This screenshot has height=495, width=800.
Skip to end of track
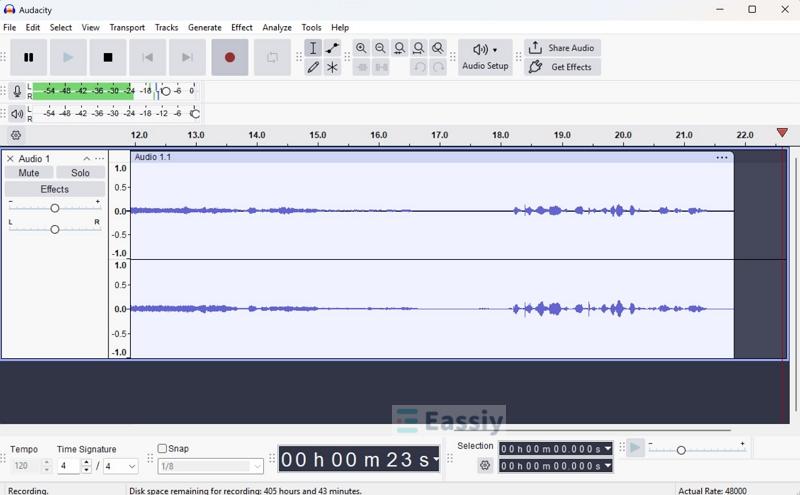click(x=187, y=57)
